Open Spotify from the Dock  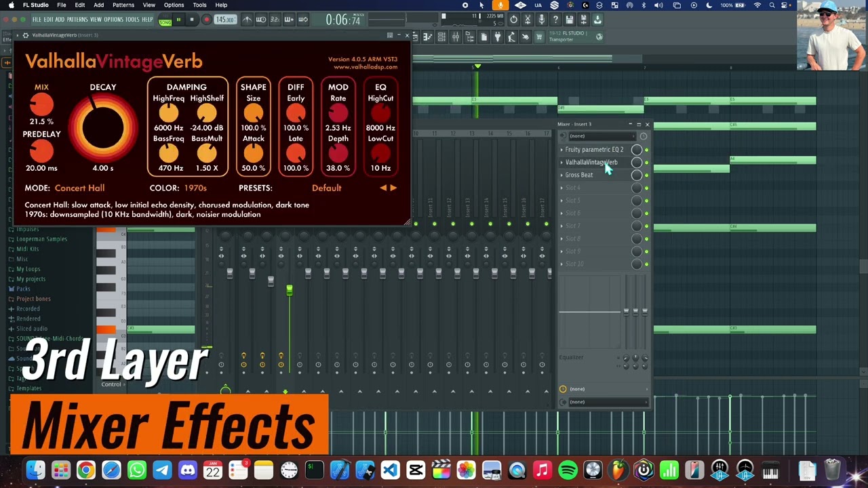[x=568, y=470]
